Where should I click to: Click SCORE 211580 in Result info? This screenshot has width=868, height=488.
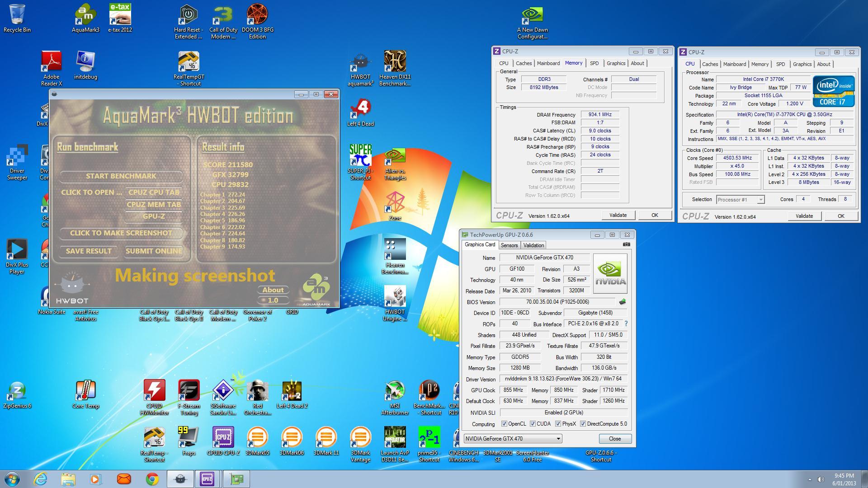(228, 165)
